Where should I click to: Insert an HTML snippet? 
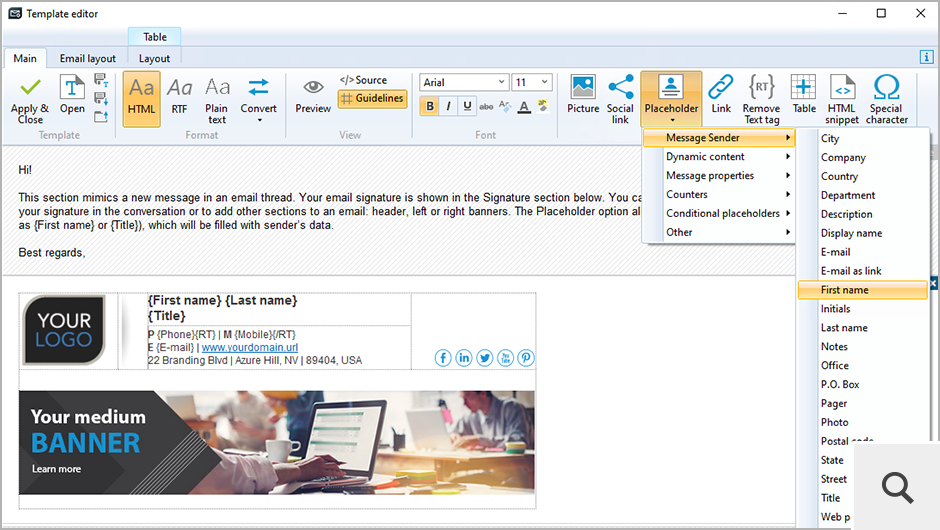842,100
